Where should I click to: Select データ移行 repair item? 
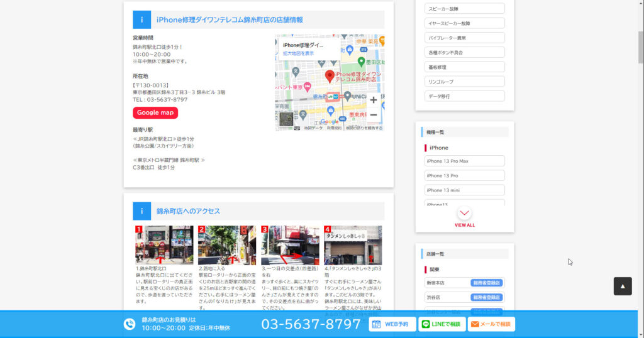465,96
